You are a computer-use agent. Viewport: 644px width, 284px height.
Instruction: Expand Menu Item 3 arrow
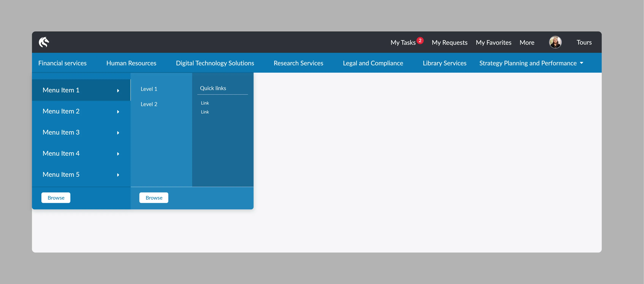tap(118, 133)
